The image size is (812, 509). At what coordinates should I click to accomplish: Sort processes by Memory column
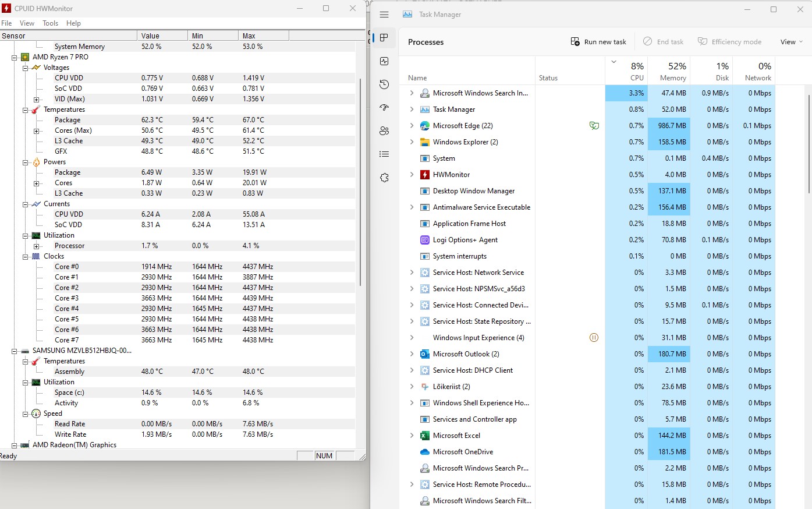669,71
